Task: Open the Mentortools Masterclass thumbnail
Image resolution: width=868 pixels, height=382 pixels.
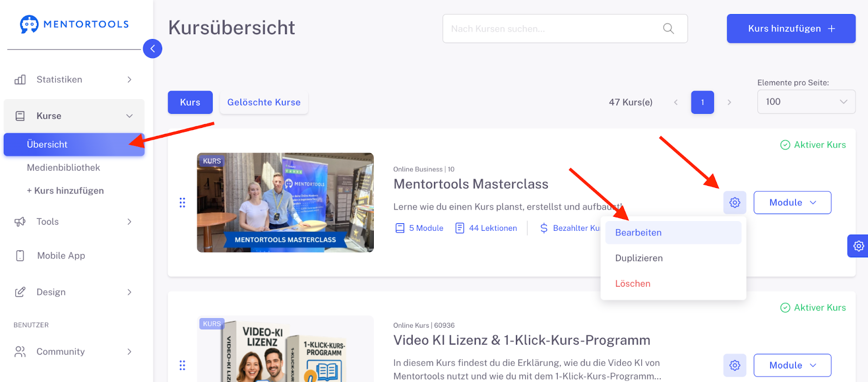Action: (x=285, y=203)
